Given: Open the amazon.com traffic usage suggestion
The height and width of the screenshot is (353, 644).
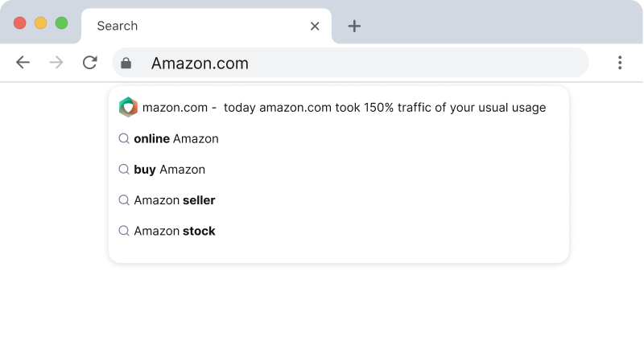Looking at the screenshot, I should pyautogui.click(x=345, y=107).
